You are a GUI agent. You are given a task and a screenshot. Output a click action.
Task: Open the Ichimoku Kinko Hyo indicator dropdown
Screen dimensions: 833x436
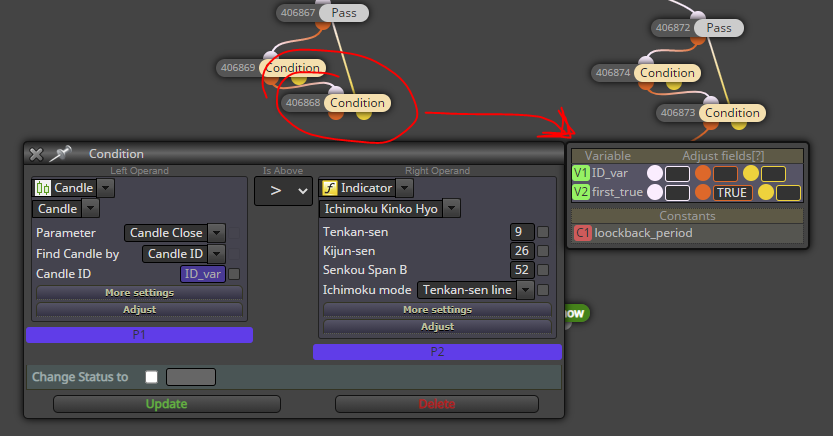pos(451,209)
